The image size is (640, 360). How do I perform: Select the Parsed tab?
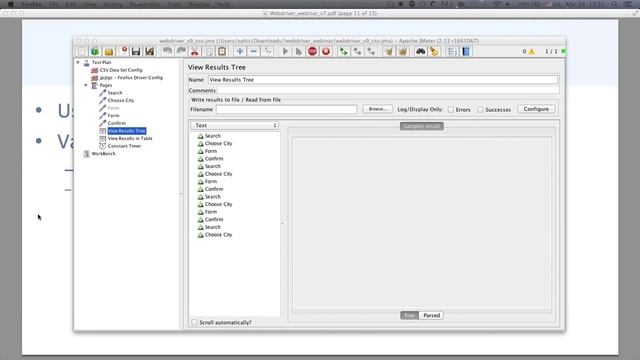pos(431,316)
